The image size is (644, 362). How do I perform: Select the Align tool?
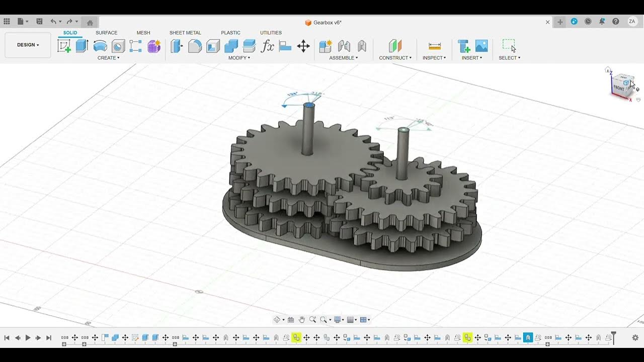(285, 46)
